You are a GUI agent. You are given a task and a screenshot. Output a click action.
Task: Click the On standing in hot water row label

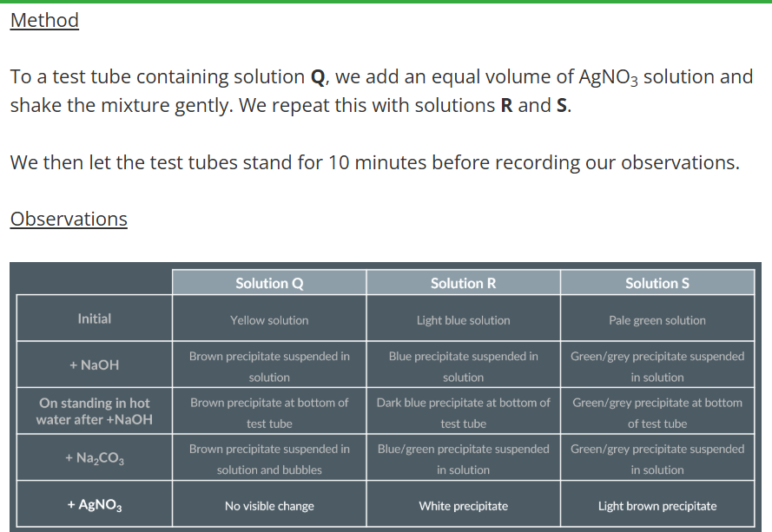94,411
